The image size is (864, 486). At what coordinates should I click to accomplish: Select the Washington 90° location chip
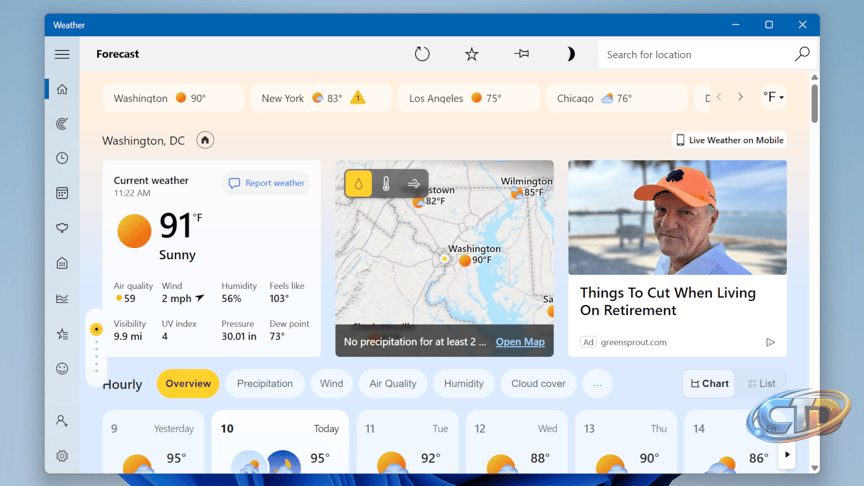[x=173, y=98]
